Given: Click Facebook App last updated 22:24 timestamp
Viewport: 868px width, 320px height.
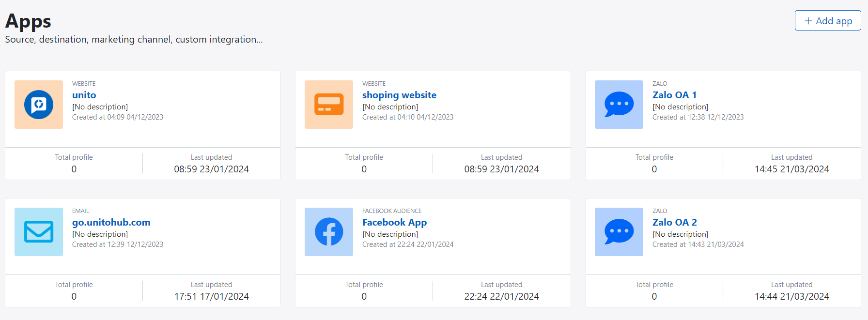Looking at the screenshot, I should coord(501,296).
